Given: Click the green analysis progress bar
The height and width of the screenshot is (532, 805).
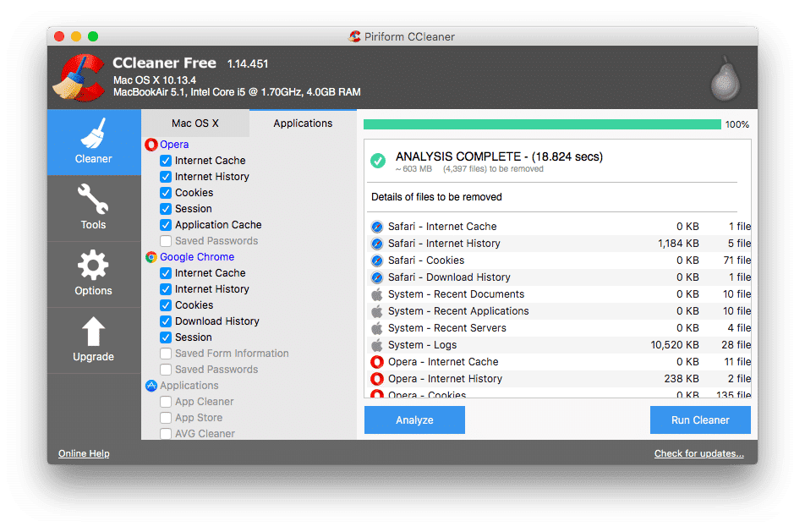Looking at the screenshot, I should coord(542,124).
